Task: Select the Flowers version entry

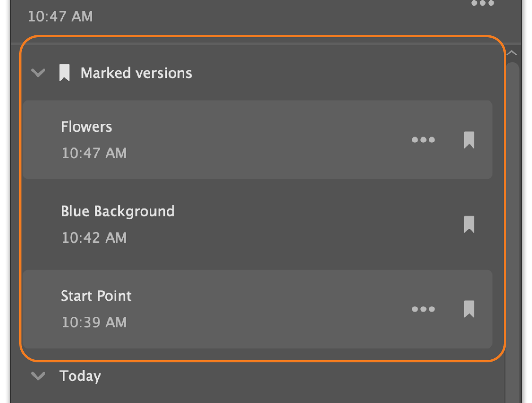Action: point(258,140)
